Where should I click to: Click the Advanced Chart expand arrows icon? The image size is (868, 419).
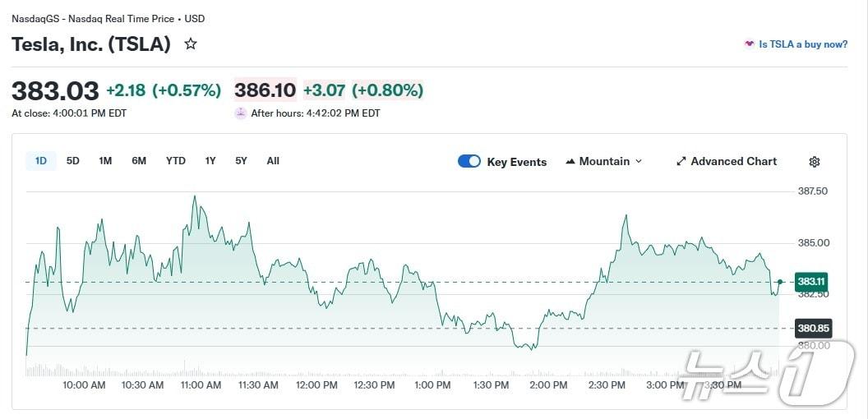[x=681, y=162]
